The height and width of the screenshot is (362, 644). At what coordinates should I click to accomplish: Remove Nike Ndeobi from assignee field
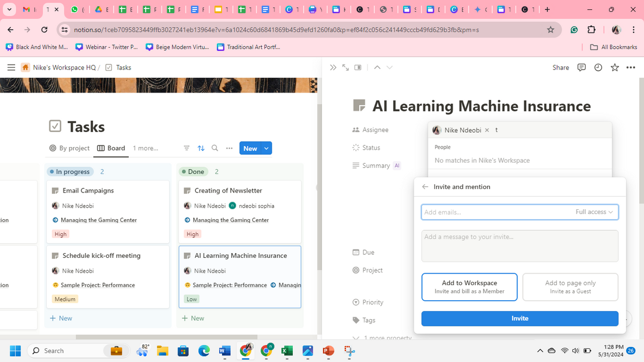click(487, 130)
